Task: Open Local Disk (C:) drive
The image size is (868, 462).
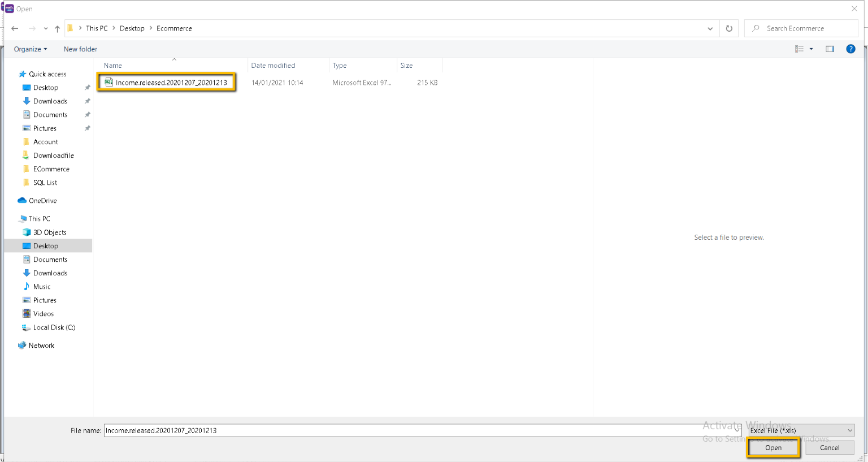Action: tap(54, 327)
